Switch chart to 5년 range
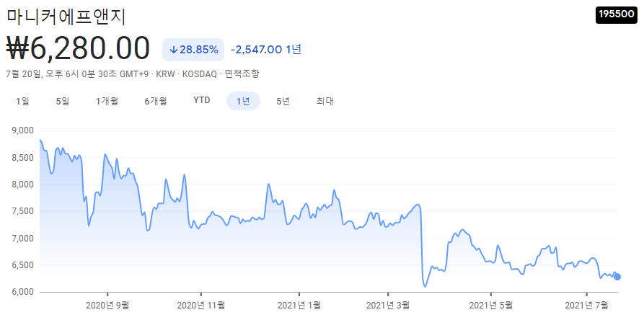The image size is (644, 320). click(283, 101)
